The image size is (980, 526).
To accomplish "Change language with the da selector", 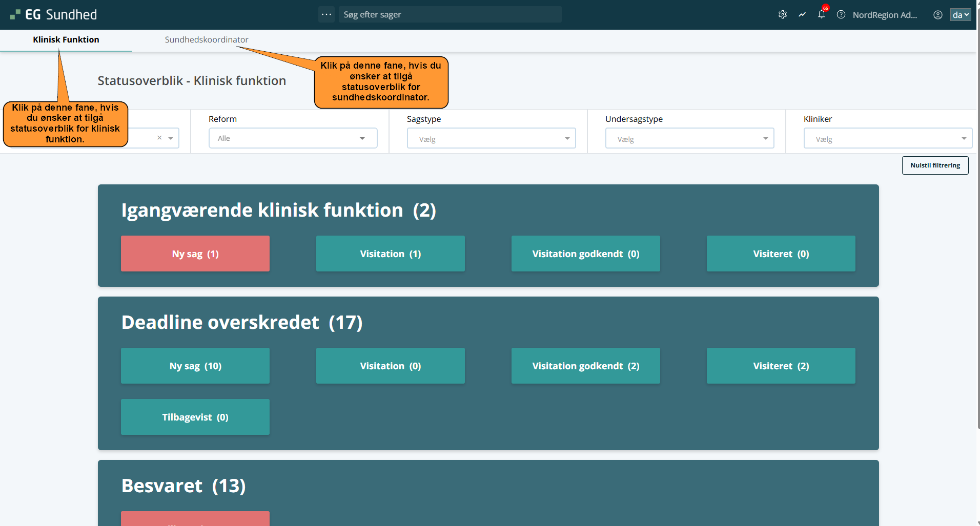I will [960, 15].
